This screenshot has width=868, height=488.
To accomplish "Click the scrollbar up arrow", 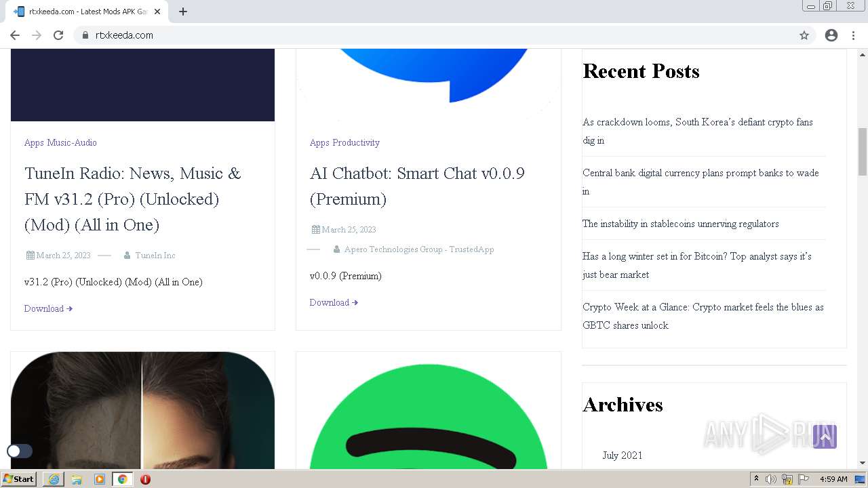I will [x=863, y=54].
